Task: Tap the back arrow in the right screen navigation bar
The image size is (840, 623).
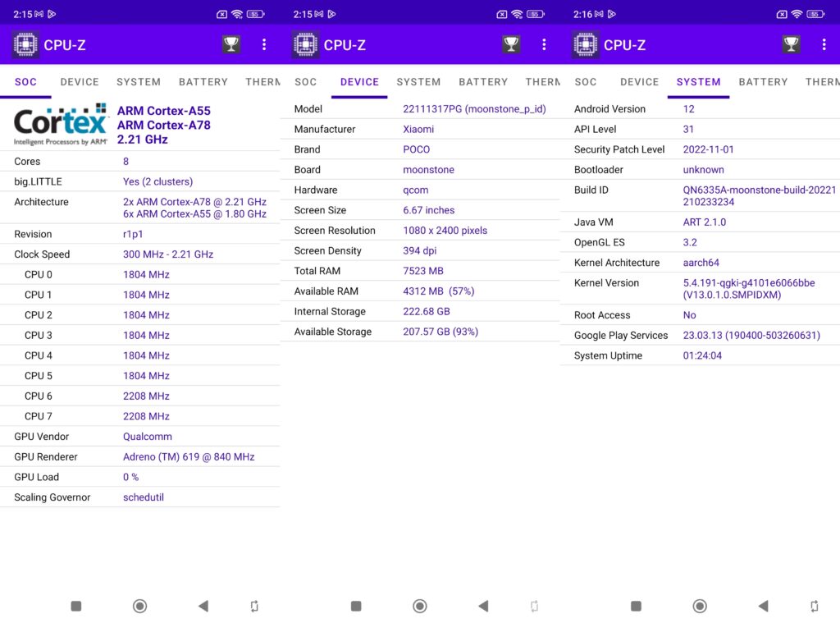Action: pos(764,606)
